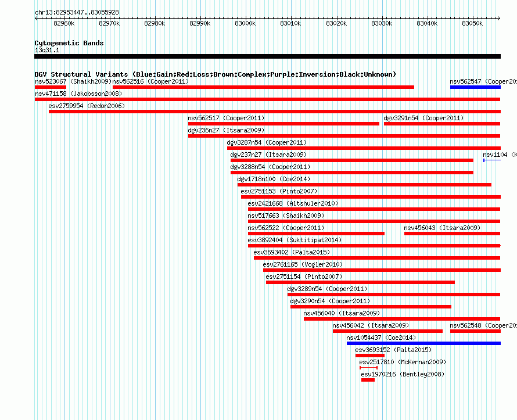Click the red bar under nsv456043 label
Viewport: 517px width, 420px height.
(x=453, y=234)
